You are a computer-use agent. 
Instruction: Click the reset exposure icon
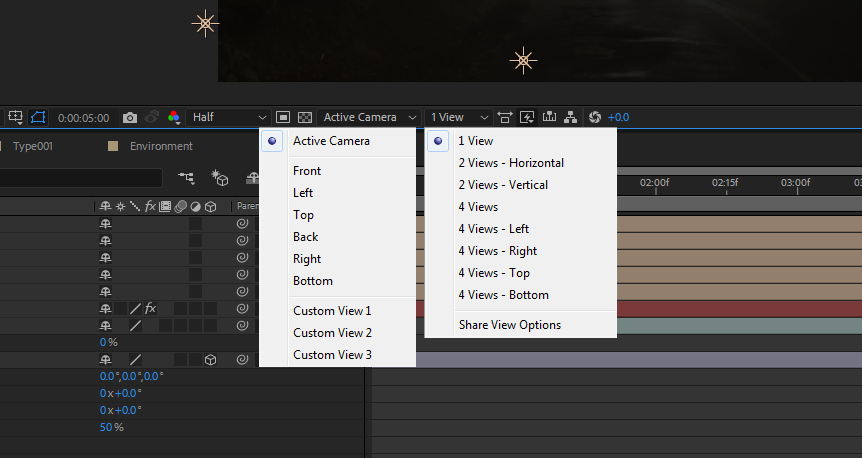pos(594,117)
